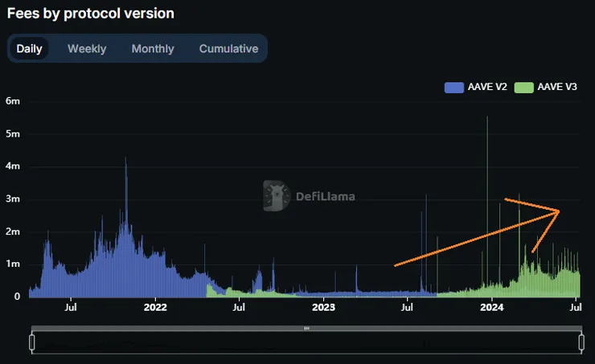This screenshot has height=364, width=595.
Task: Toggle the AAVE V3 legend swatch
Action: coord(523,88)
